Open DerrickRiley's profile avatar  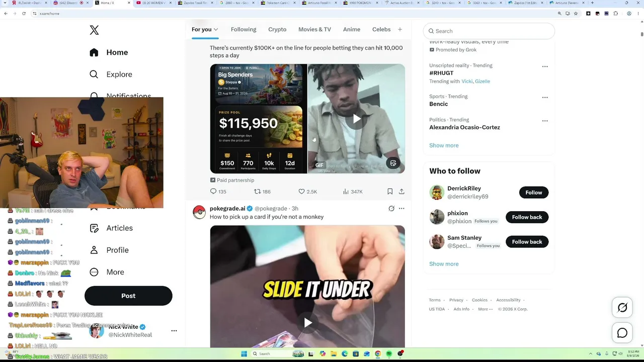437,193
